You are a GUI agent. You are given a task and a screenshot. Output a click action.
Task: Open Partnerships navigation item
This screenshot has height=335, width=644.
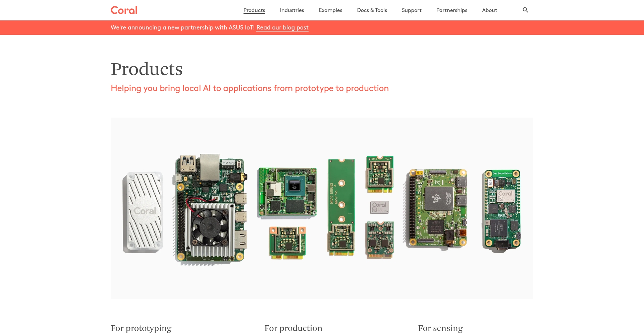tap(451, 10)
